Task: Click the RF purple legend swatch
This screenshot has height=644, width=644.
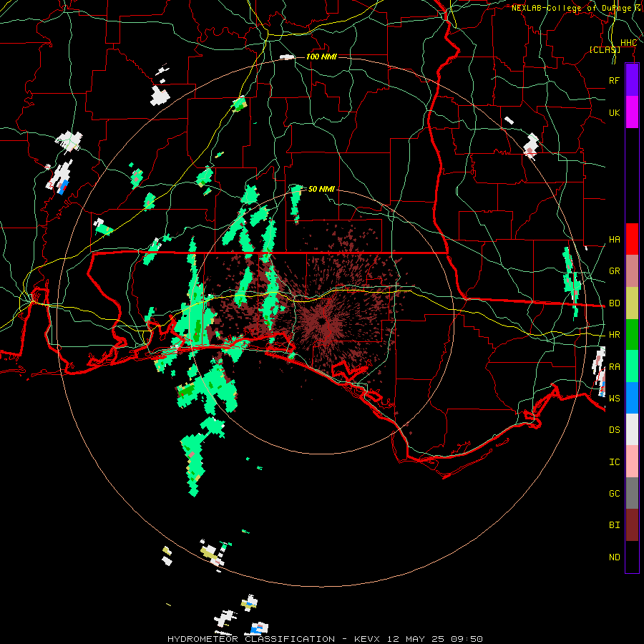Action: [632, 80]
